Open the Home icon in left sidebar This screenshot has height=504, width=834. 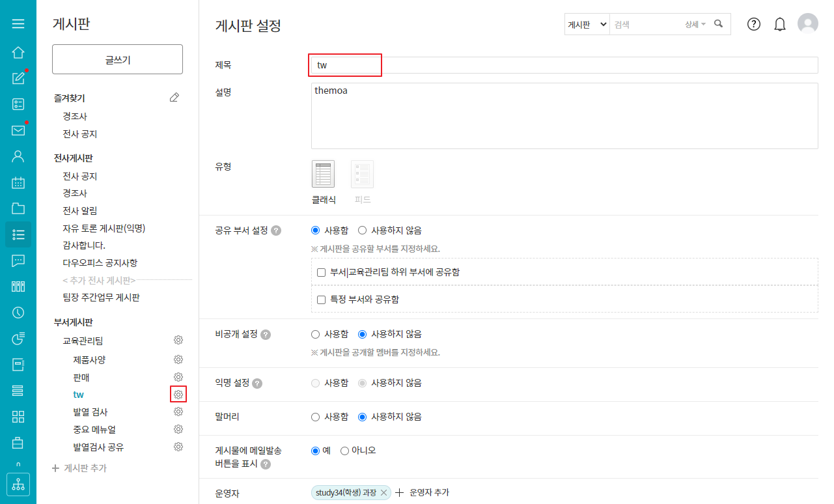(x=18, y=53)
